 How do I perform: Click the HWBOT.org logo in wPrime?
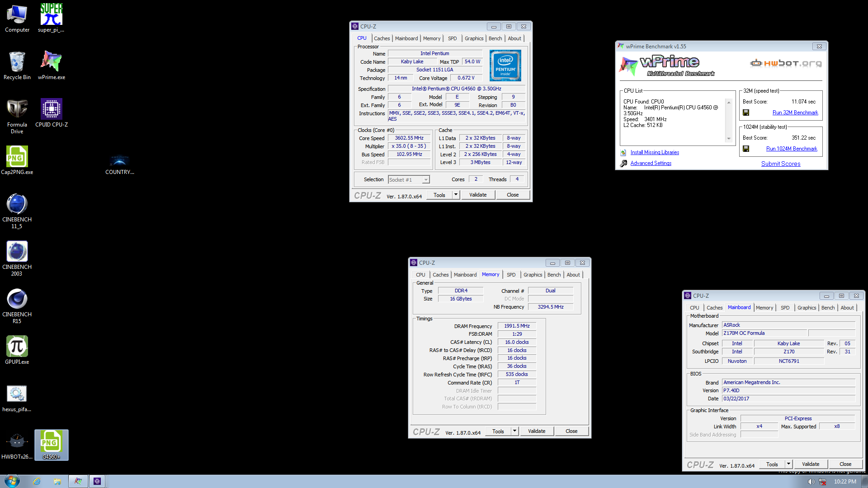tap(786, 63)
